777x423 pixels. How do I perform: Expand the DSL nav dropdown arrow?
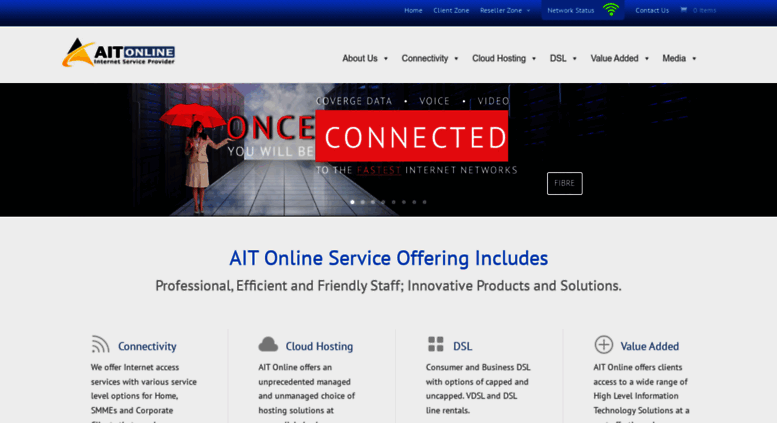(x=575, y=58)
